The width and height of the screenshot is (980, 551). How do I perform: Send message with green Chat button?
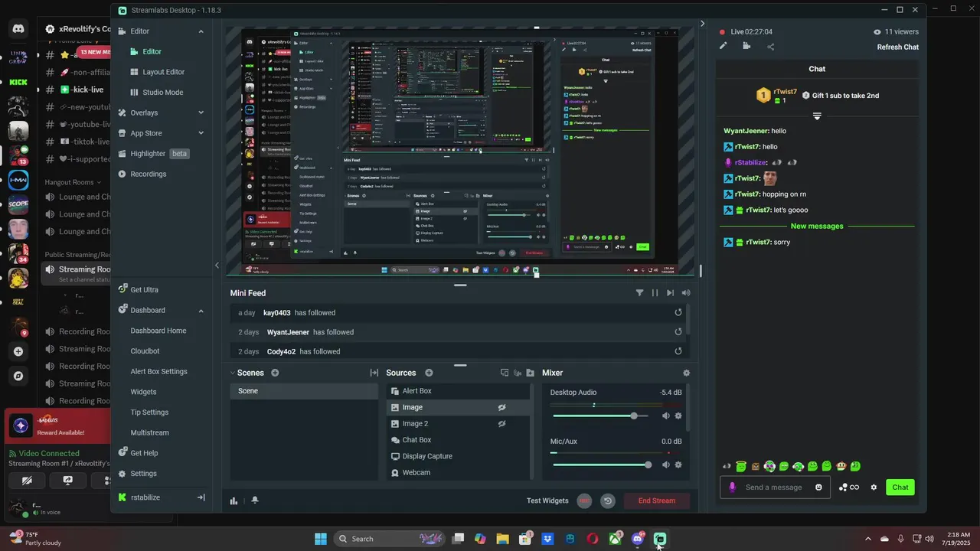900,487
